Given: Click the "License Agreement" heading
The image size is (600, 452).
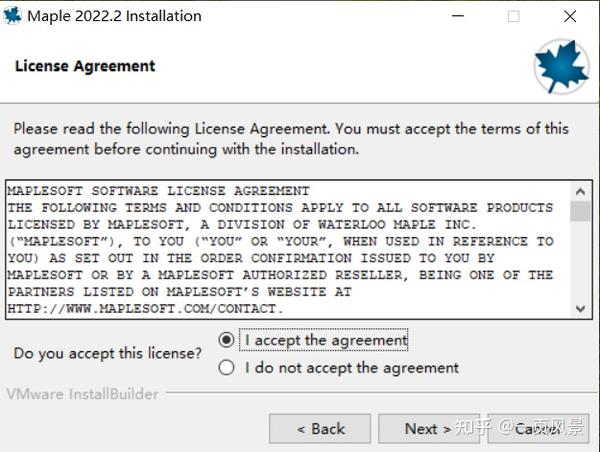Looking at the screenshot, I should tap(85, 66).
